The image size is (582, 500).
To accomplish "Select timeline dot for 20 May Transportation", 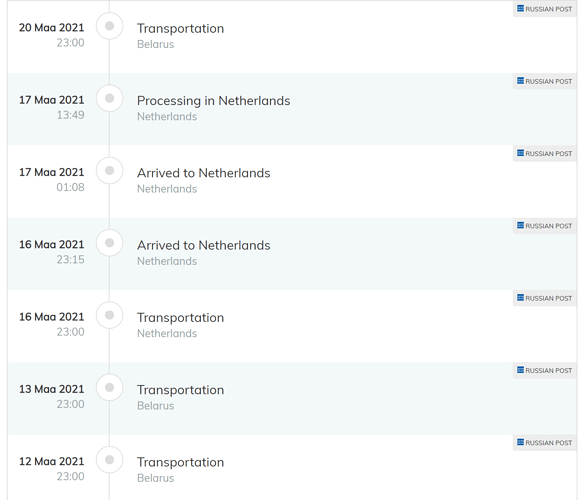I will pyautogui.click(x=109, y=26).
